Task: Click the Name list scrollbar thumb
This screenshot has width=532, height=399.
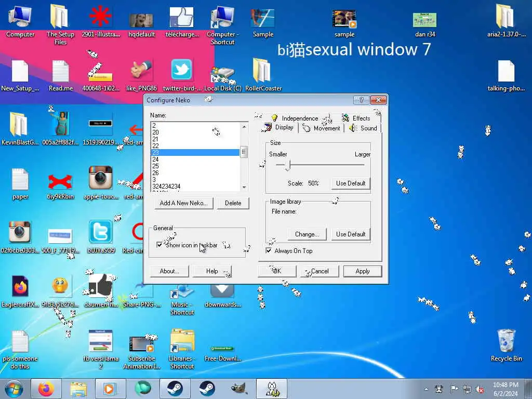Action: coord(244,152)
